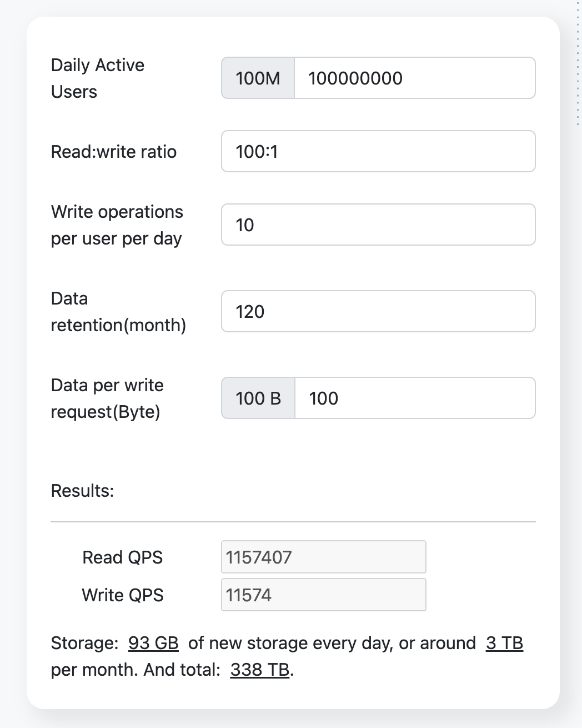Click the Read:write ratio input field

378,151
